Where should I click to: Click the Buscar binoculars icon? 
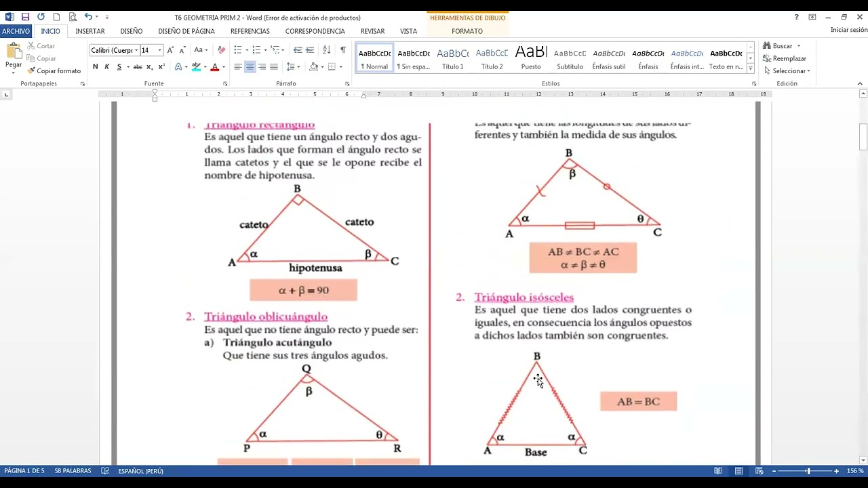(767, 46)
